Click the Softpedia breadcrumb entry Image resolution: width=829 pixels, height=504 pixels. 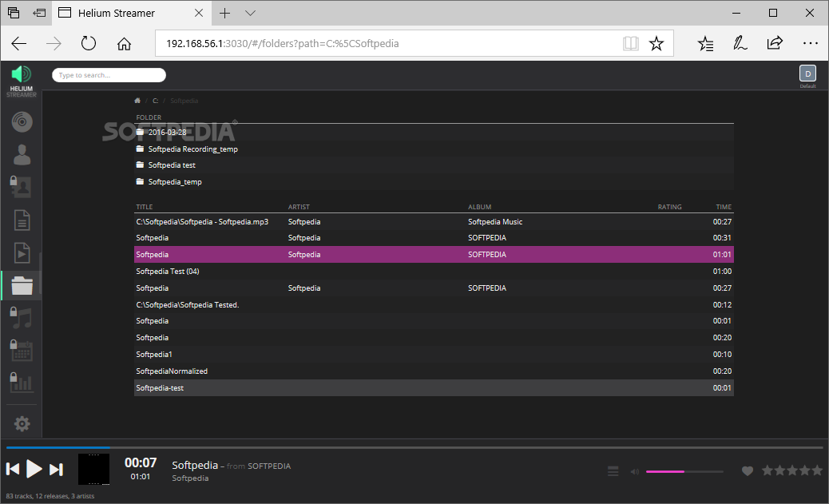[x=184, y=101]
